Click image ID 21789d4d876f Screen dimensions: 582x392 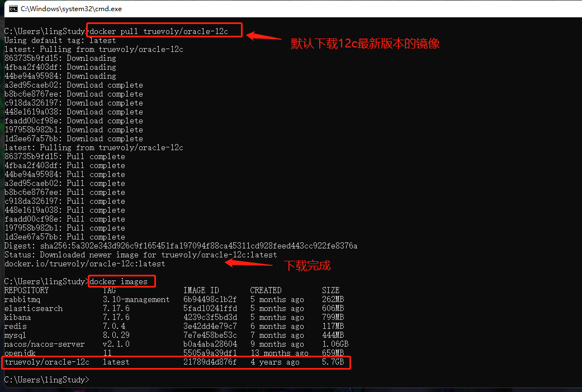[x=210, y=362]
